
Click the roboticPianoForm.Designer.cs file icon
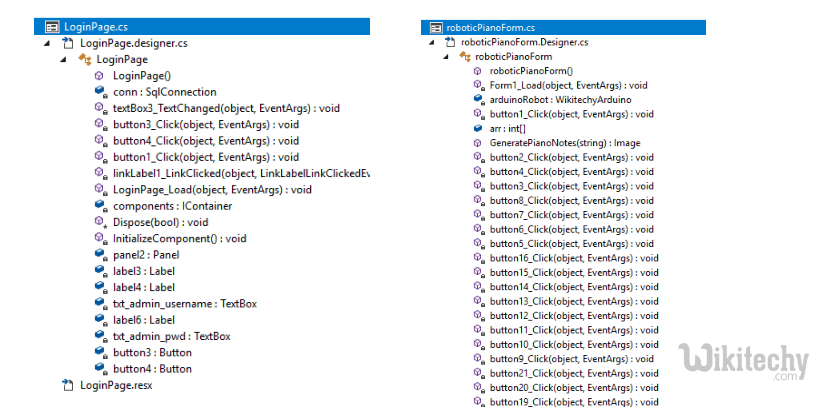coord(450,42)
